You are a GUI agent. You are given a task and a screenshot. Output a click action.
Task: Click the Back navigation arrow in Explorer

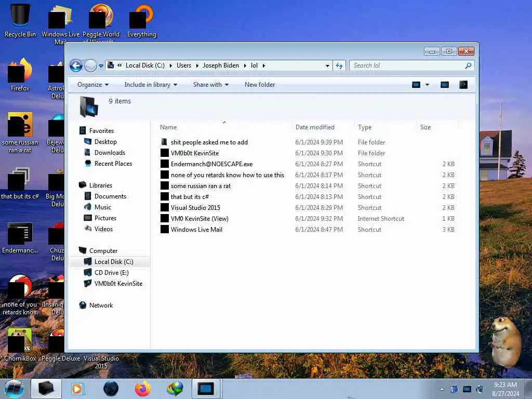76,65
